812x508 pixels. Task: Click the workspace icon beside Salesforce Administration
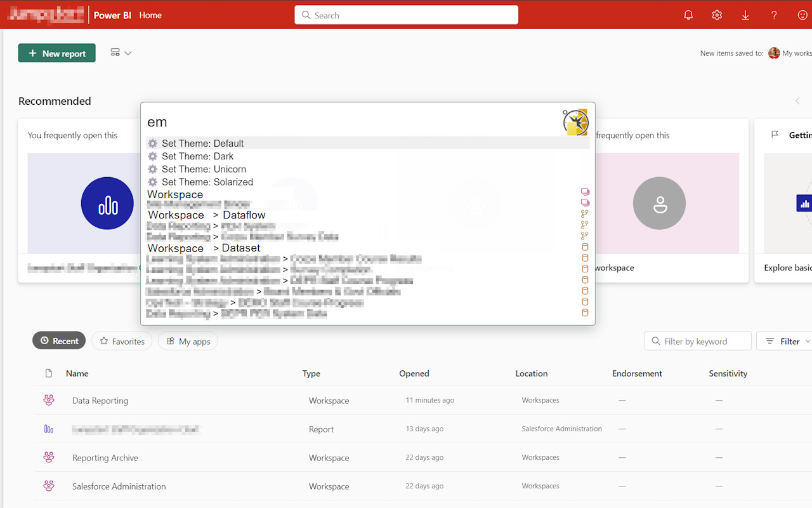(49, 486)
